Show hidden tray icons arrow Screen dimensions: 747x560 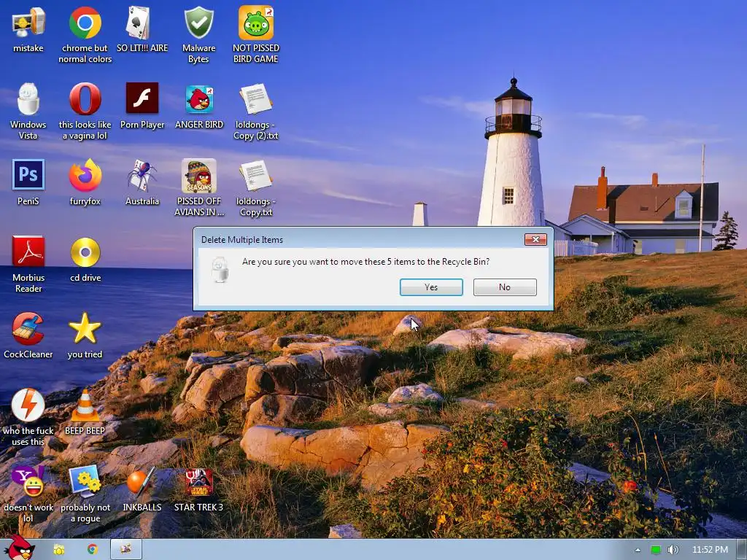pyautogui.click(x=638, y=550)
